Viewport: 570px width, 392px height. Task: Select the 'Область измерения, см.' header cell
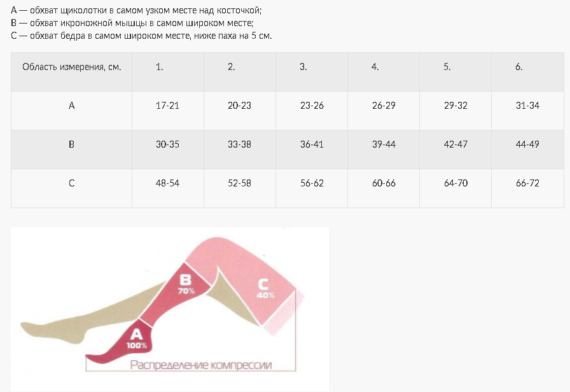pyautogui.click(x=71, y=67)
